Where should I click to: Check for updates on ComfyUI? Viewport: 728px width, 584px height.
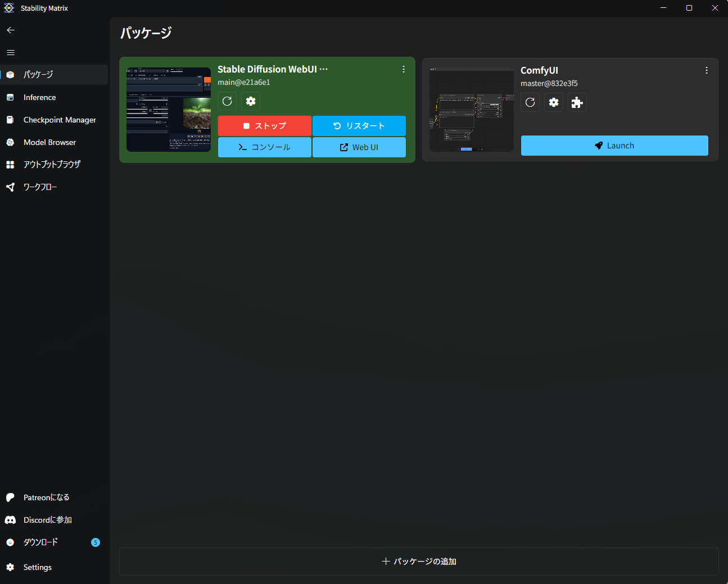coord(530,102)
